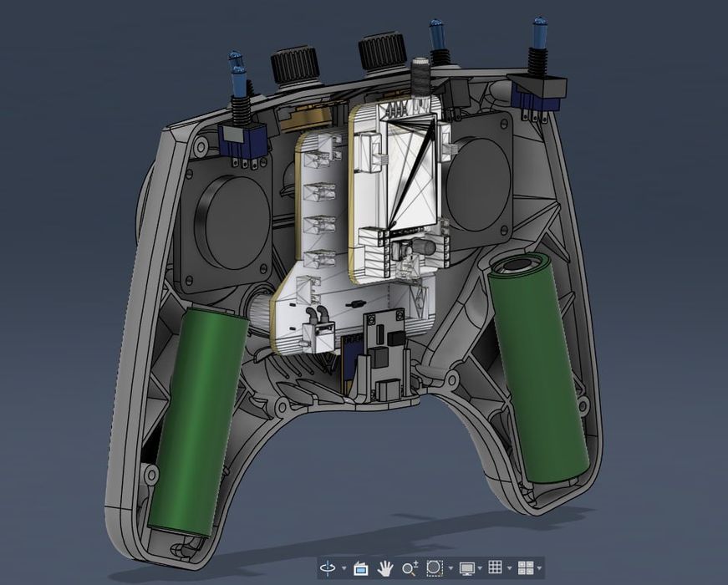728x585 pixels.
Task: Expand the zoom window options arrow
Action: (451, 568)
